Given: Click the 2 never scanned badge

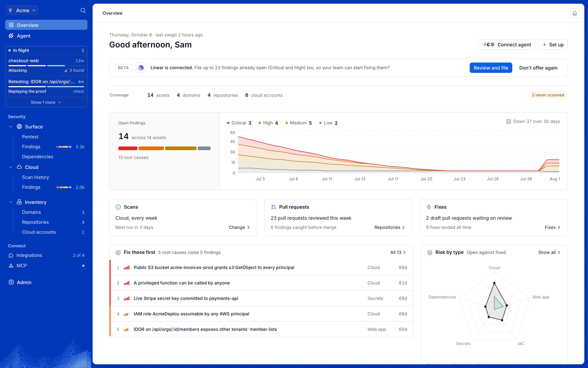Looking at the screenshot, I should point(548,95).
